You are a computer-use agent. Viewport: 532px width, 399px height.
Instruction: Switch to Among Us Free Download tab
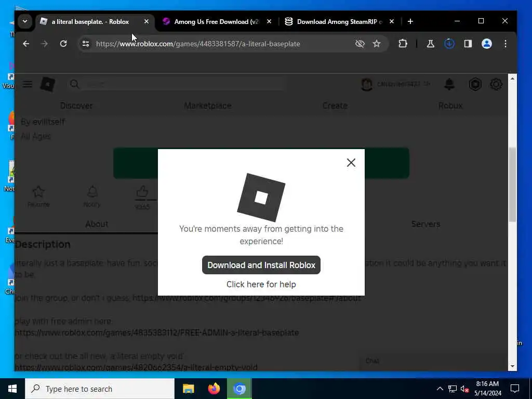216,22
